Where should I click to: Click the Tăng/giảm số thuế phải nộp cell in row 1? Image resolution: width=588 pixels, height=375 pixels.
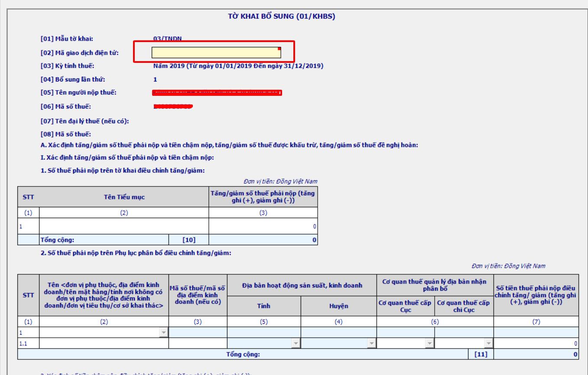point(263,226)
